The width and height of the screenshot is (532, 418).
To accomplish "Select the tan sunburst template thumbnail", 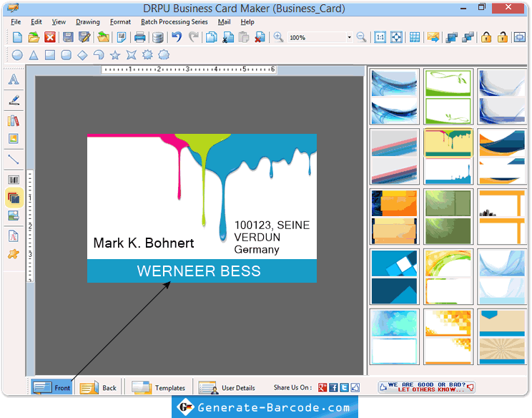I will tap(501, 337).
